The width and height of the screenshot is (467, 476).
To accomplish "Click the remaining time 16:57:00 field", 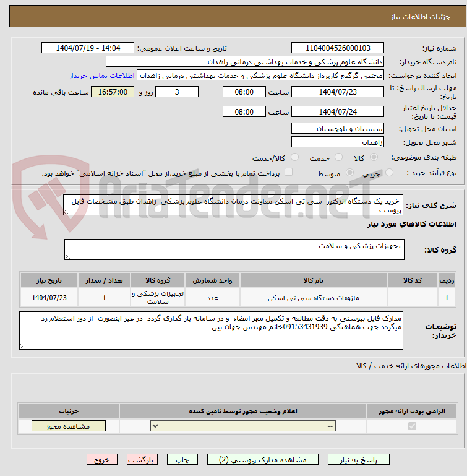I will pos(113,92).
